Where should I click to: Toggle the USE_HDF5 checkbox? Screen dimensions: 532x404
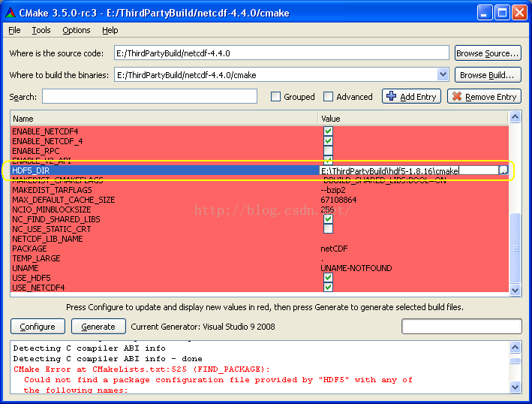(x=328, y=278)
